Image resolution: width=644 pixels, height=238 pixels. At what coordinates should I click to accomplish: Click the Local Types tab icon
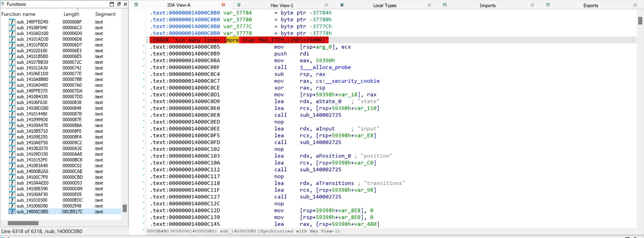(342, 5)
